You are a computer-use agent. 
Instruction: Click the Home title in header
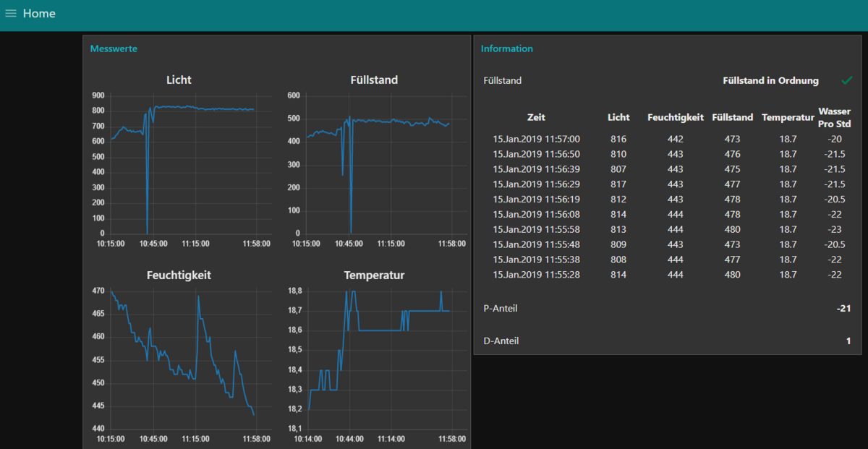click(x=39, y=14)
